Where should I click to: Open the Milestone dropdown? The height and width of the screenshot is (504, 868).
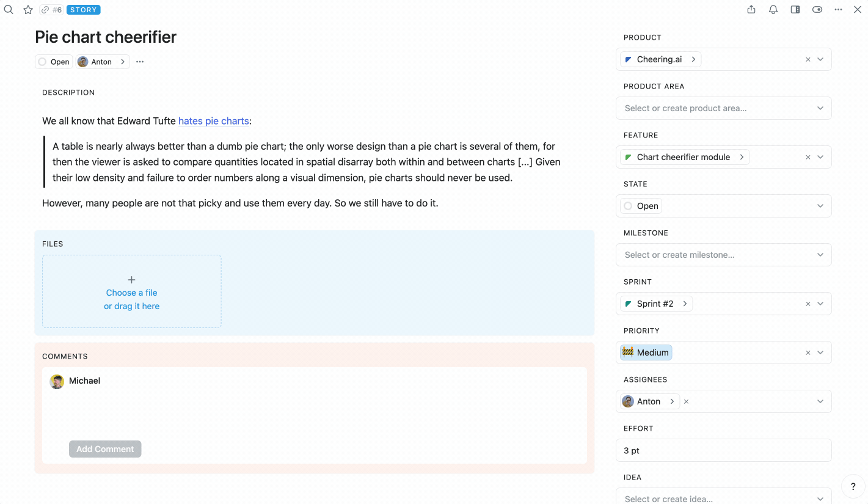[x=820, y=255]
